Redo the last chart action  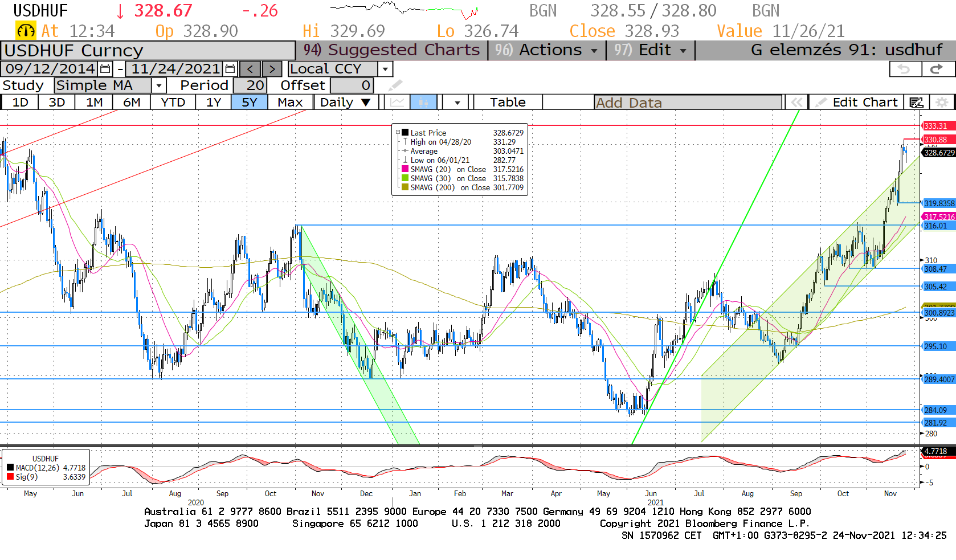coord(937,69)
